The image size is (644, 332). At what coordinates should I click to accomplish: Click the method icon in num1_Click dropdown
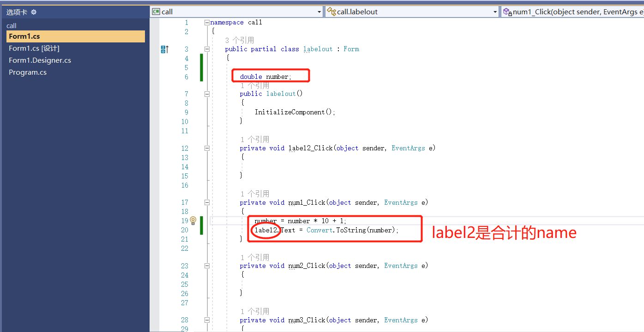[507, 12]
